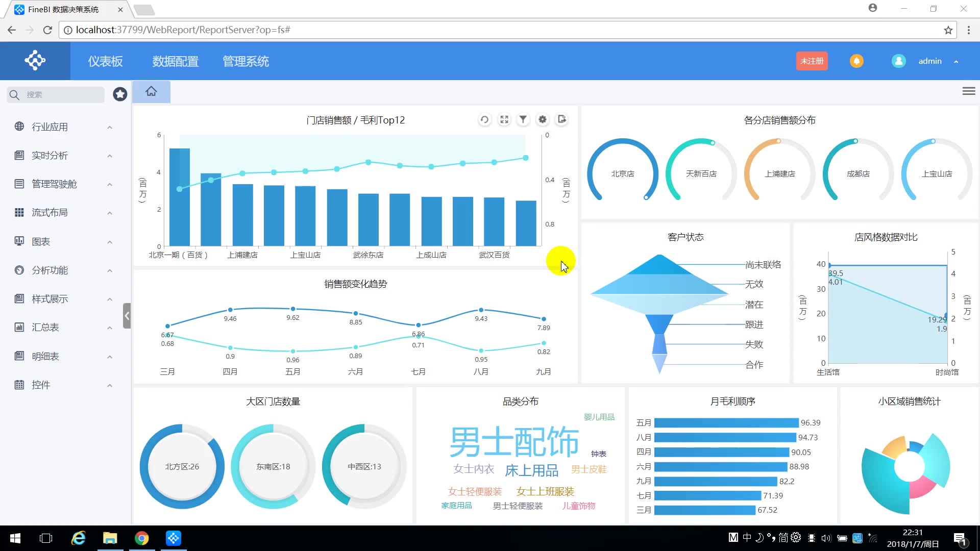The width and height of the screenshot is (980, 551).
Task: Open new browser tab button
Action: click(144, 10)
